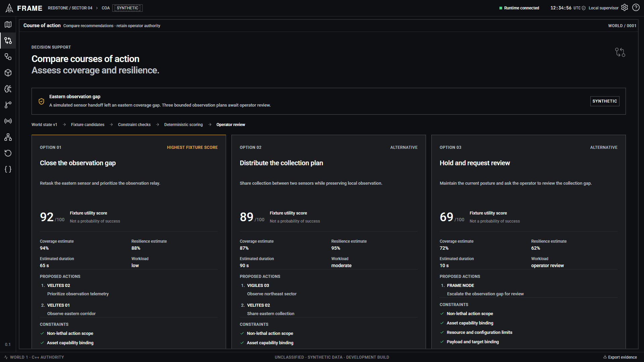The height and width of the screenshot is (362, 644).
Task: Open the radio signal icon in sidebar
Action: click(8, 121)
